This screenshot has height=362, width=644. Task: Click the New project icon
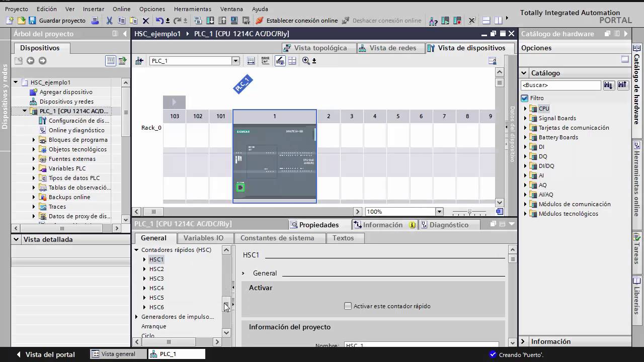point(10,21)
